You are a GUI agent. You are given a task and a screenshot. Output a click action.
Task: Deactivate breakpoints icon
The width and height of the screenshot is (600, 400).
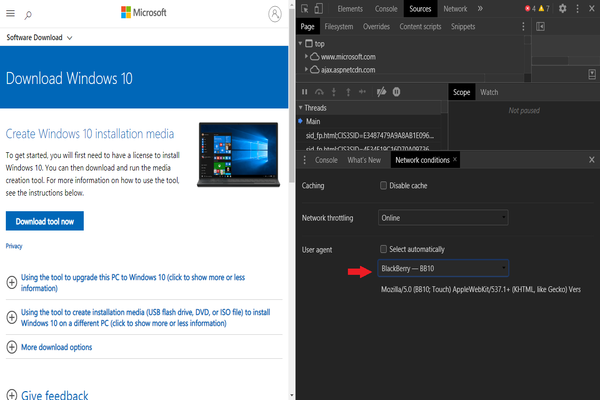pos(382,92)
